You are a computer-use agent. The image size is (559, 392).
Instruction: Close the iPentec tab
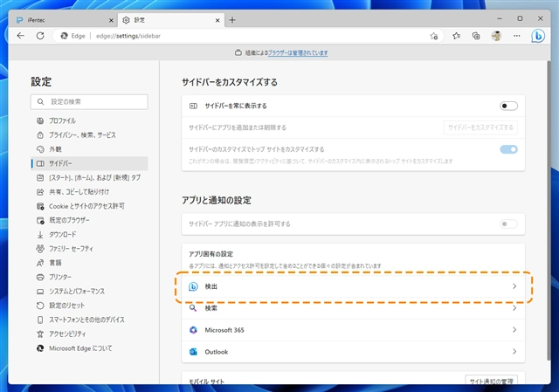[111, 20]
